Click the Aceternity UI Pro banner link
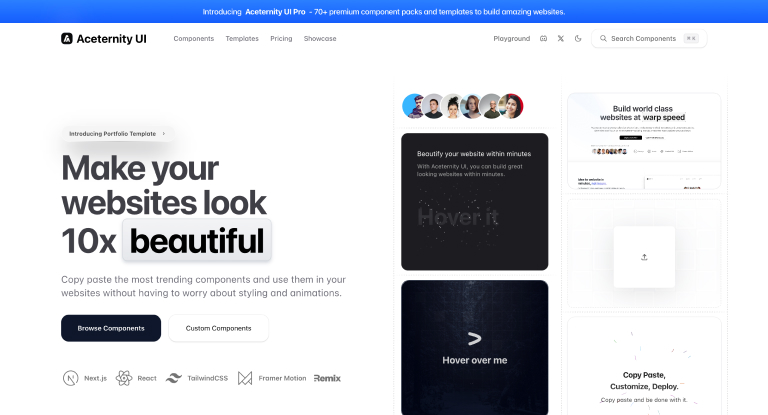This screenshot has width=768, height=415. point(275,12)
